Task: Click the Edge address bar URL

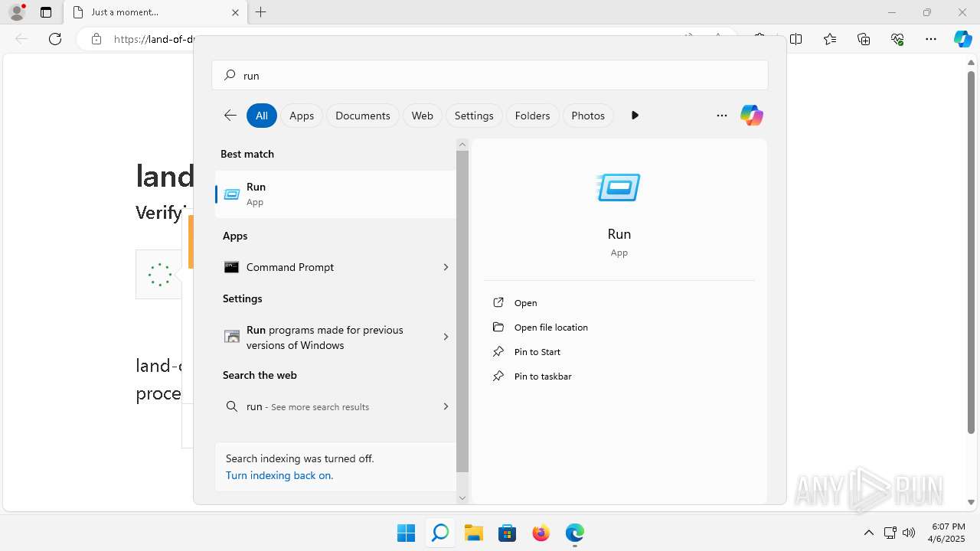Action: (x=154, y=39)
